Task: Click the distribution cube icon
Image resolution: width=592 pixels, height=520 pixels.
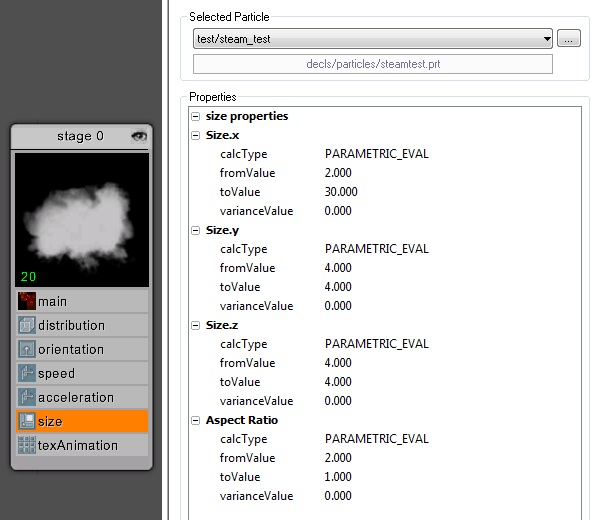Action: coord(26,325)
